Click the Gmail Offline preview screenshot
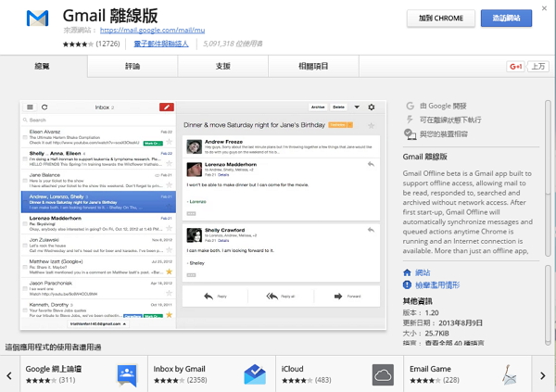Screen dimensions: 556x392 [206, 213]
